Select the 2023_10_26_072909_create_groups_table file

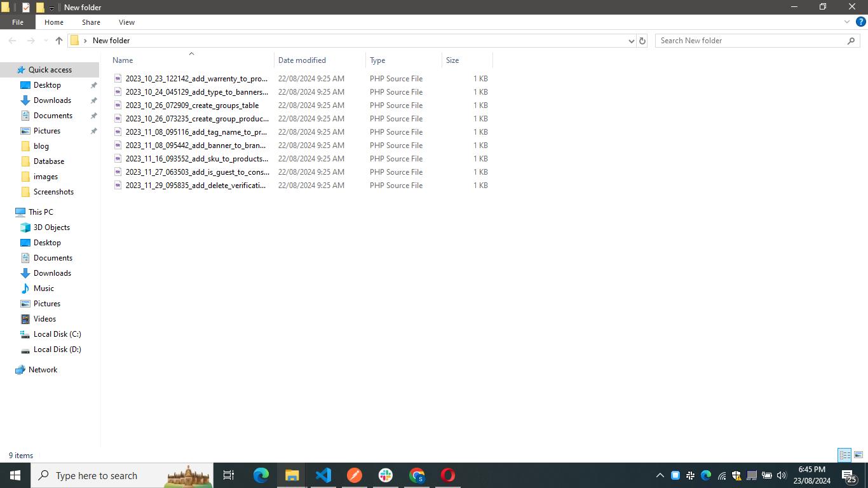[x=192, y=105]
